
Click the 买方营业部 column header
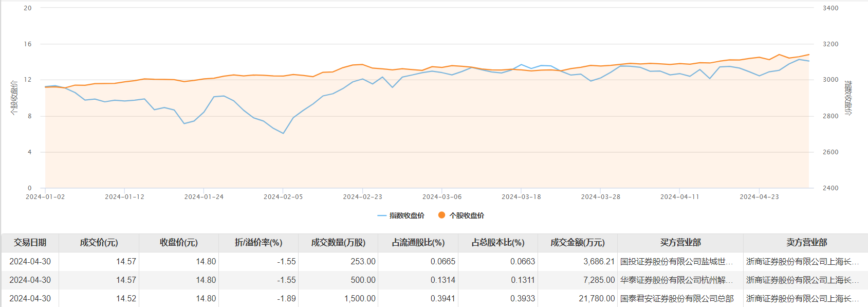point(680,243)
